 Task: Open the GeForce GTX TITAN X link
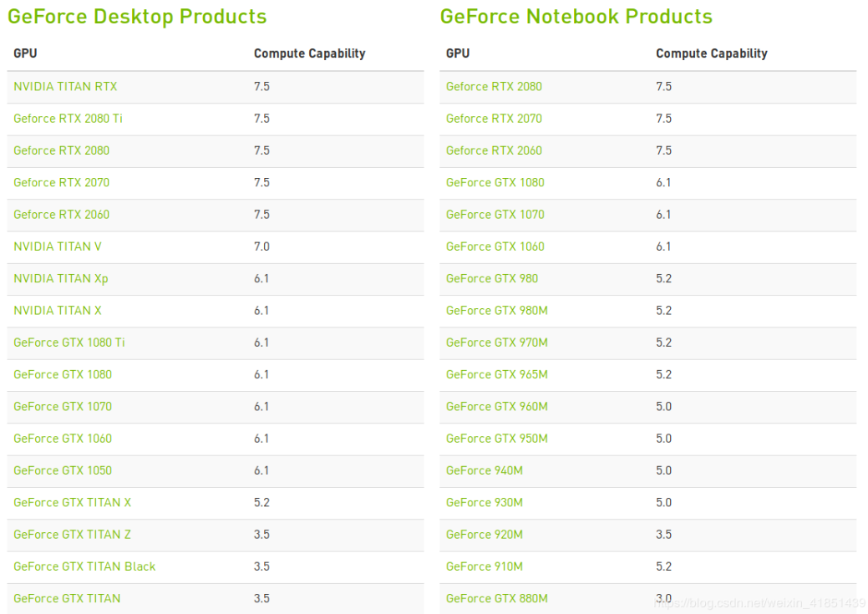point(72,503)
